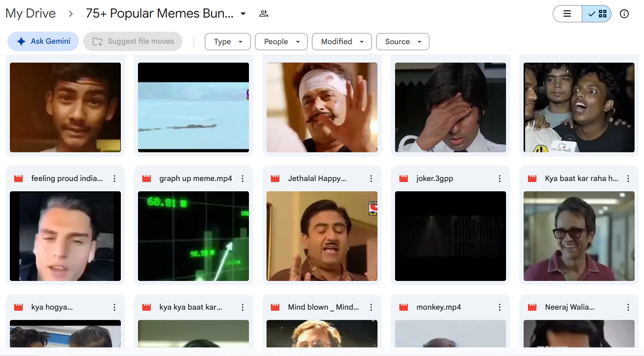Expand the Source filter dropdown
644x356 pixels.
click(403, 42)
